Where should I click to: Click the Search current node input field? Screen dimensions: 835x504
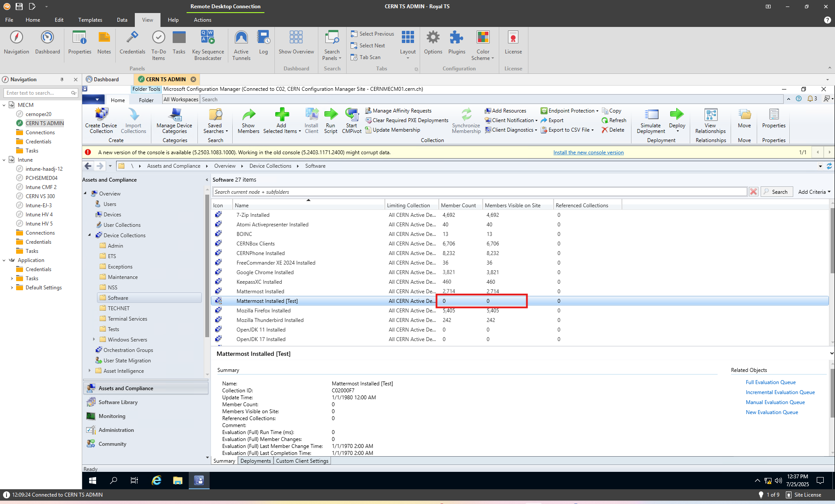478,192
